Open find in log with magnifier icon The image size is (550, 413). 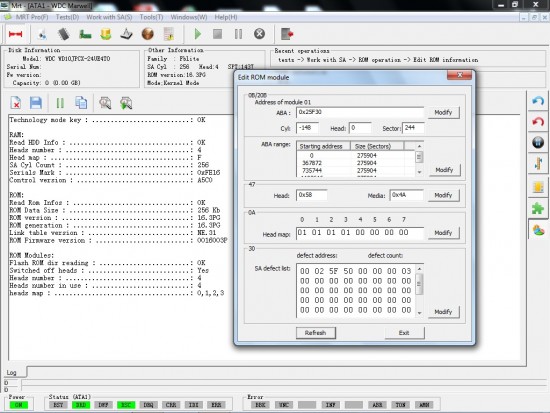pos(105,103)
